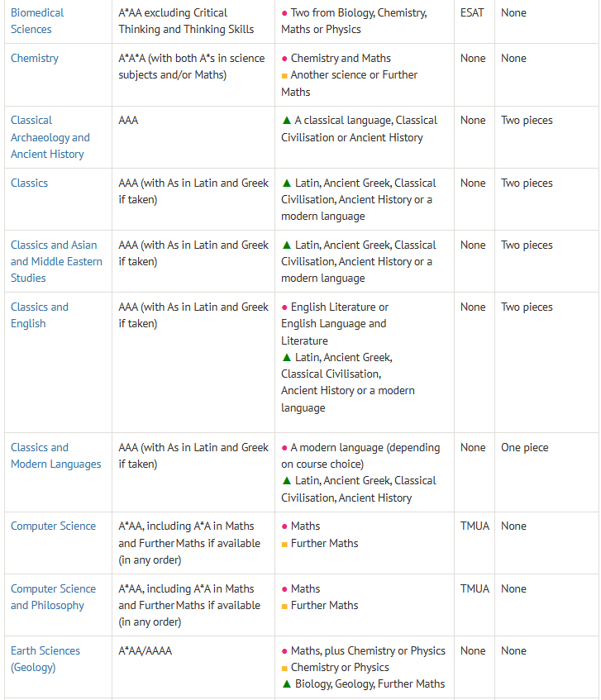Follow the Classics and English link
This screenshot has height=700, width=601.
40,315
